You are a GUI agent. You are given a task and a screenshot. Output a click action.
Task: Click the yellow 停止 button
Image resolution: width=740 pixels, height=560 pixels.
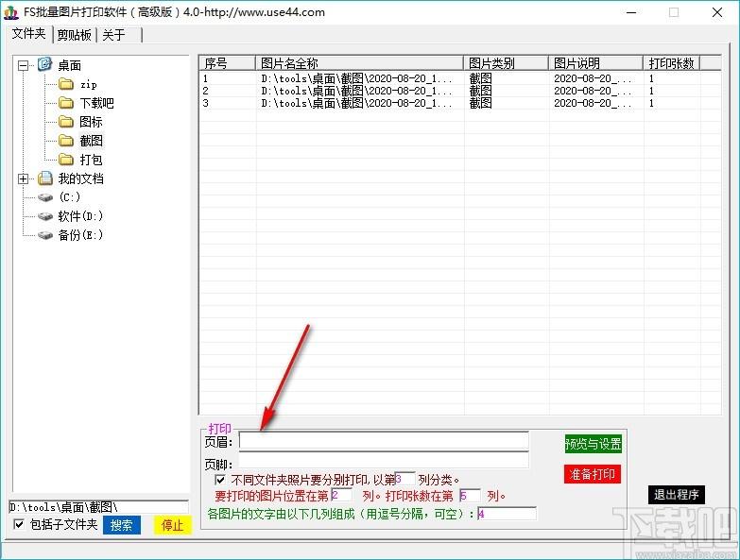(172, 525)
